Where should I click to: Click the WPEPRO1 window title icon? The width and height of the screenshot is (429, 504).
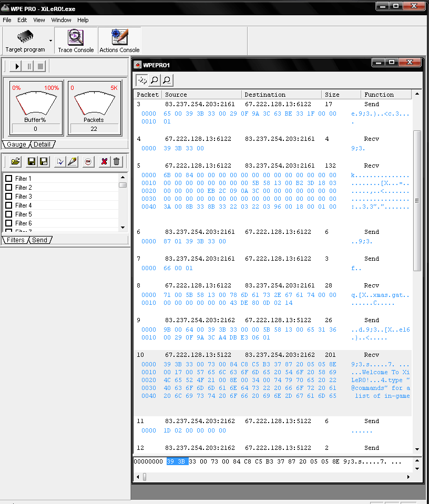(x=138, y=65)
